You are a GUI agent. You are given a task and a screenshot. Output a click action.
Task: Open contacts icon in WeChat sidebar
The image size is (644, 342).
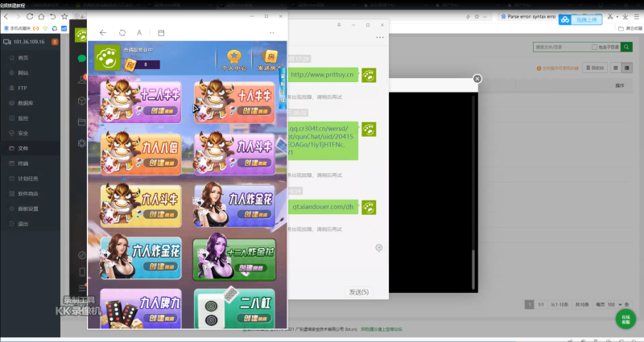[x=82, y=80]
